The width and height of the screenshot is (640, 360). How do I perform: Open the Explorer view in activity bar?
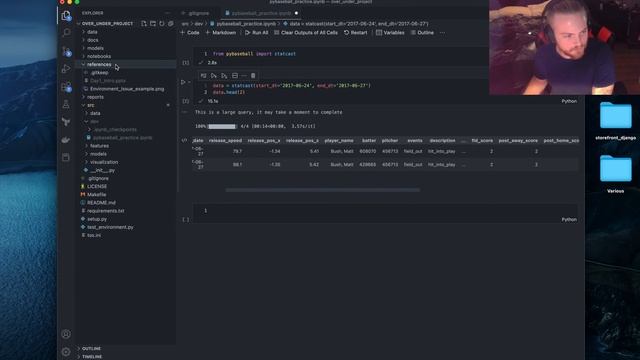click(x=66, y=16)
